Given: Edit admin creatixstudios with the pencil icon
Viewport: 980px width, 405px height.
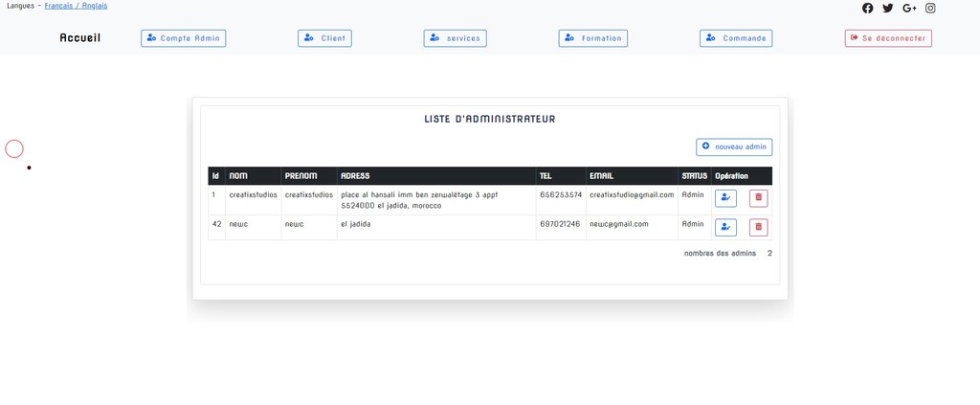Looking at the screenshot, I should pos(725,198).
